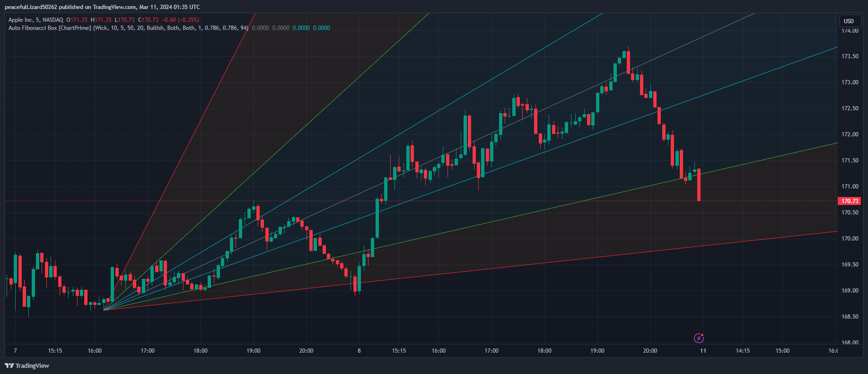Click the close value C170.73
The width and height of the screenshot is (868, 374).
(149, 20)
